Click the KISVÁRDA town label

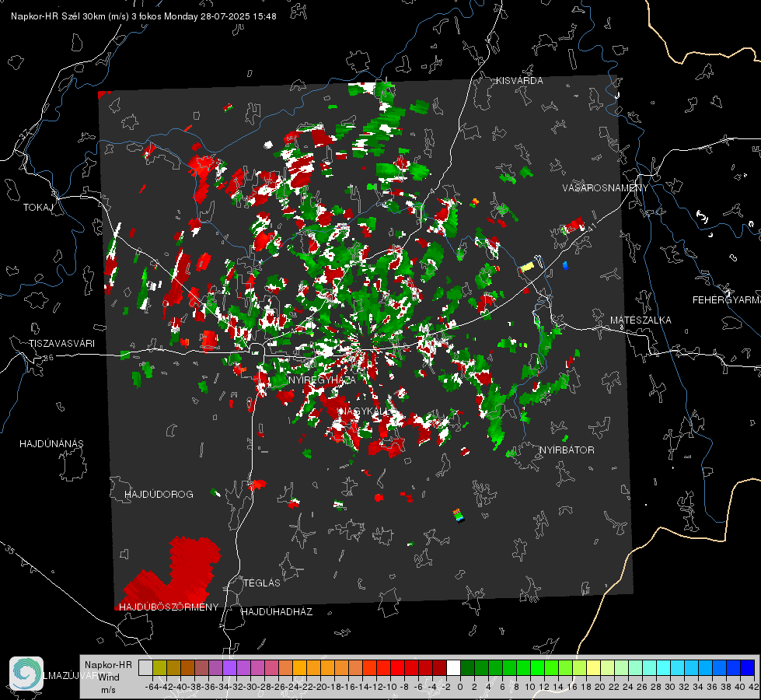pyautogui.click(x=519, y=81)
